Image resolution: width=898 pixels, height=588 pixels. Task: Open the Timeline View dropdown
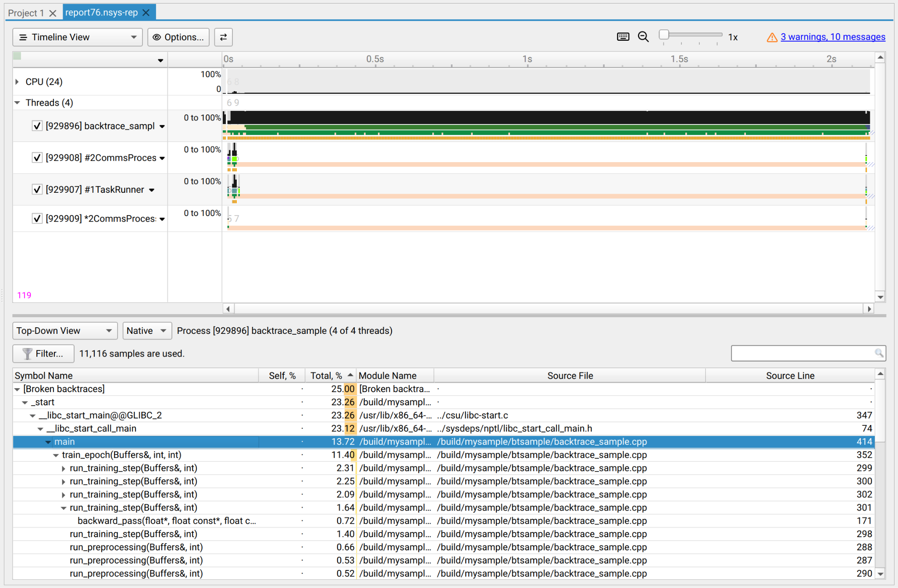pos(78,37)
